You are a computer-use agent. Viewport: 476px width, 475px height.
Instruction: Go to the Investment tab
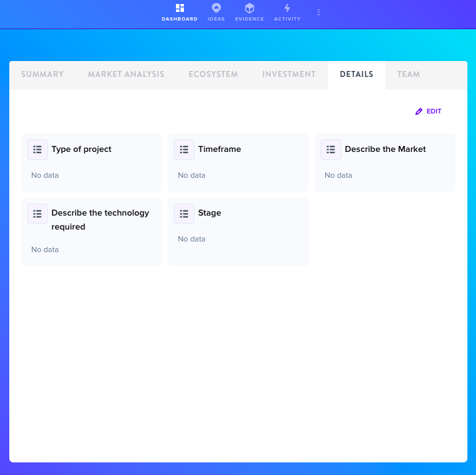[289, 74]
